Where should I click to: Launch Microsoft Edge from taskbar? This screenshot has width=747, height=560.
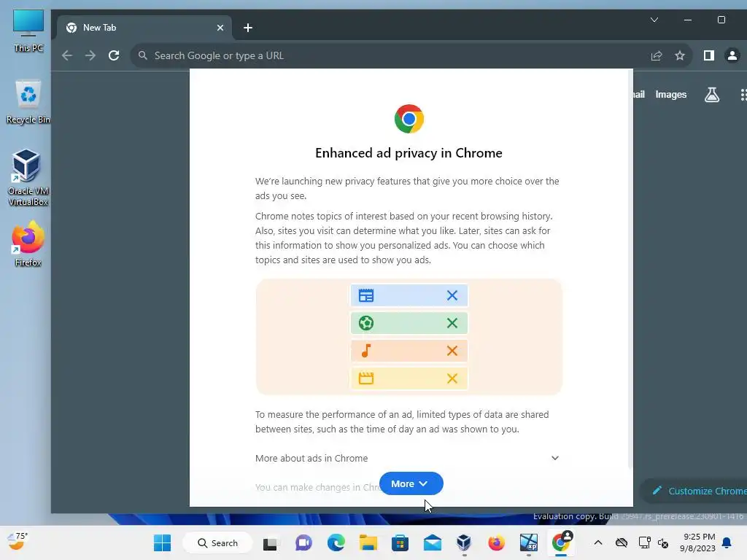[336, 542]
